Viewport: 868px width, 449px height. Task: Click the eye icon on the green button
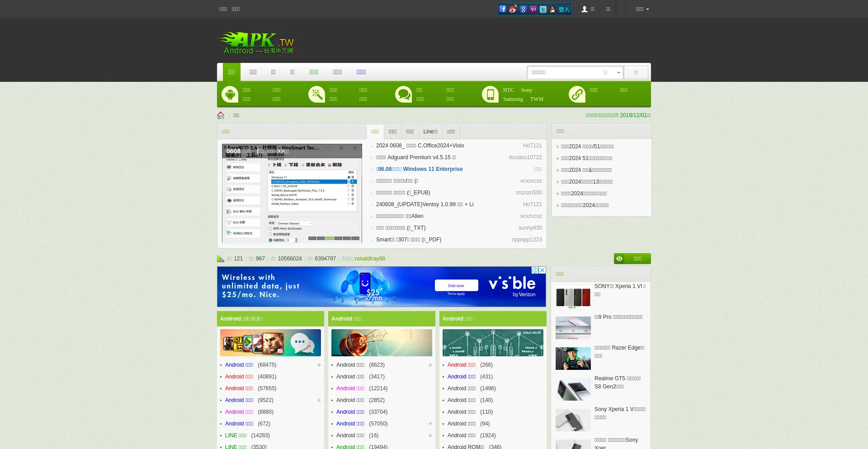[x=619, y=259]
